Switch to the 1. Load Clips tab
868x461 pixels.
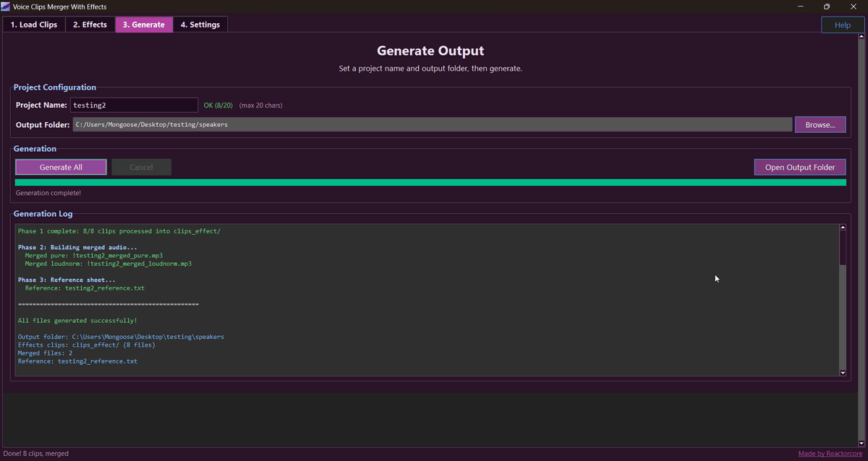click(x=34, y=25)
